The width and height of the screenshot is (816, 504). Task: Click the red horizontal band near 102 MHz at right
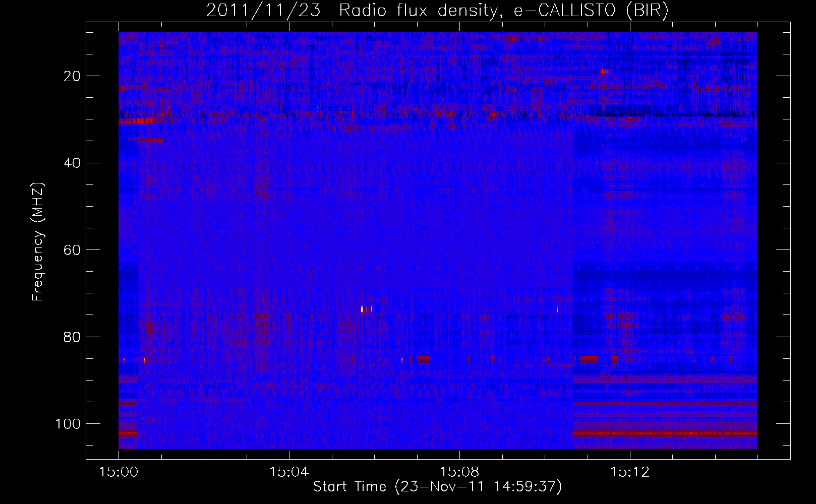(665, 433)
